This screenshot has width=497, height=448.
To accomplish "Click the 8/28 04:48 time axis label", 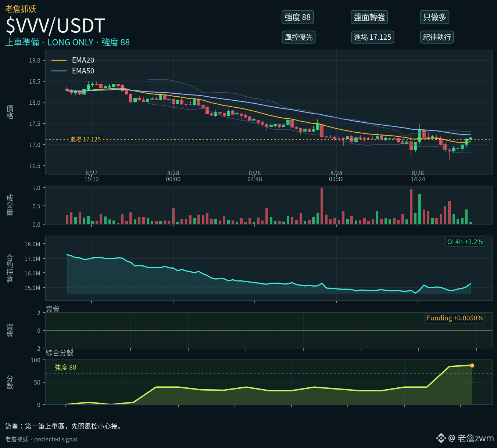I will coord(255,176).
